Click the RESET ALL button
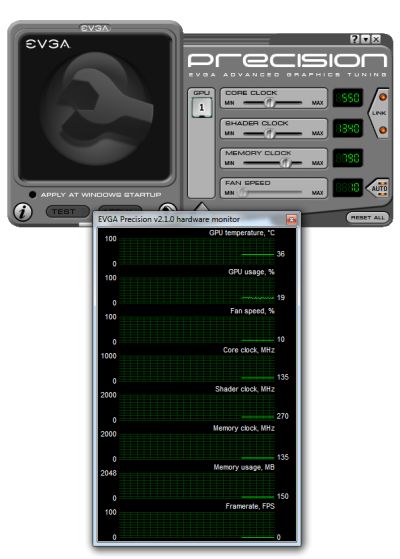The width and height of the screenshot is (400, 559). (368, 217)
